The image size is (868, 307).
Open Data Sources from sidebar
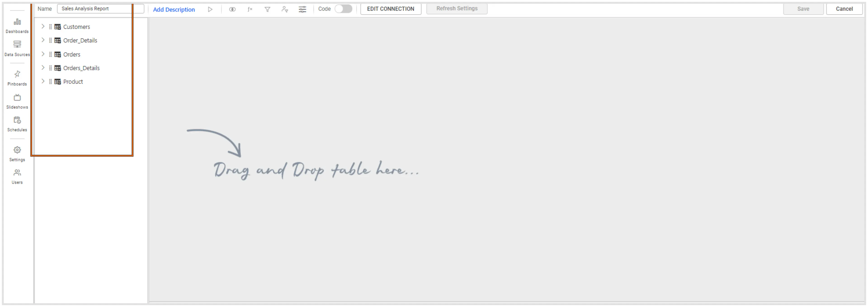pyautogui.click(x=17, y=49)
